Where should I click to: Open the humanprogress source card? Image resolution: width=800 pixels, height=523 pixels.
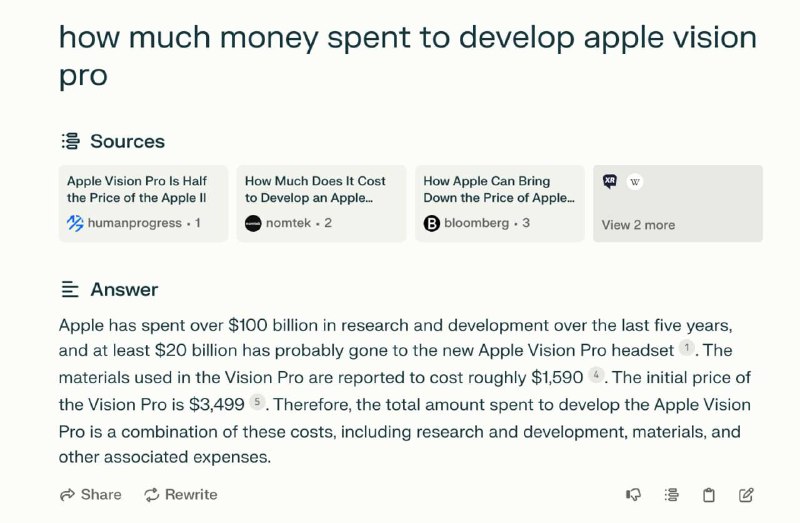point(143,203)
